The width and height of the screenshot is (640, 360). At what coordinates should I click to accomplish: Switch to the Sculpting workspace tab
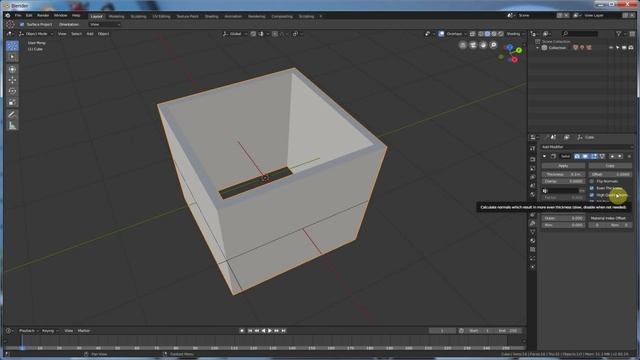[138, 16]
